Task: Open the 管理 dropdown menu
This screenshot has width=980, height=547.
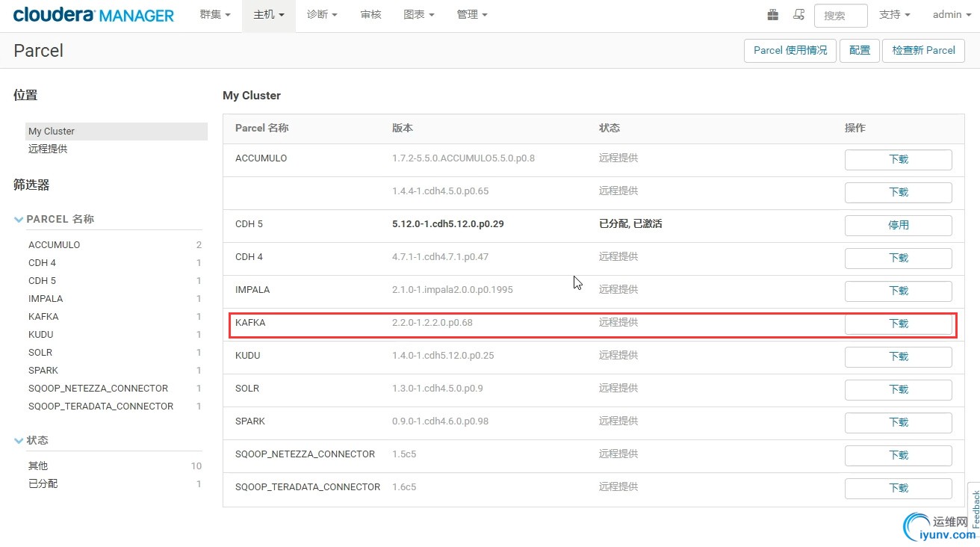Action: coord(472,15)
